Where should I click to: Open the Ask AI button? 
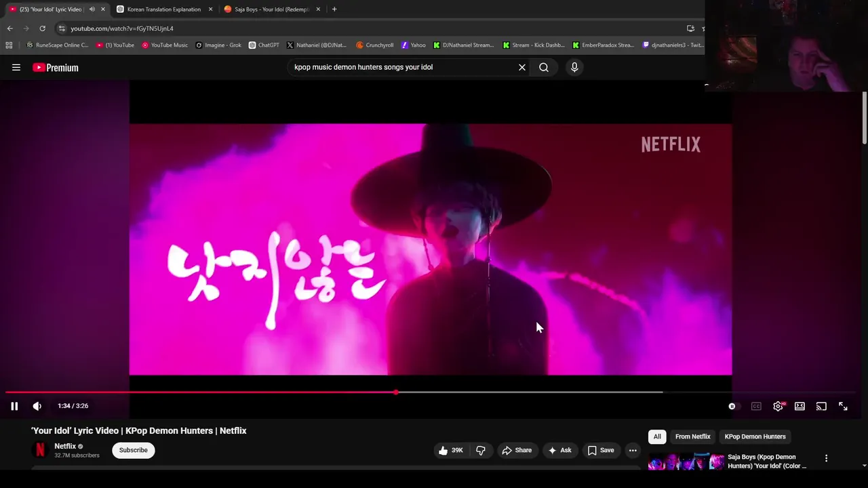[x=560, y=450]
